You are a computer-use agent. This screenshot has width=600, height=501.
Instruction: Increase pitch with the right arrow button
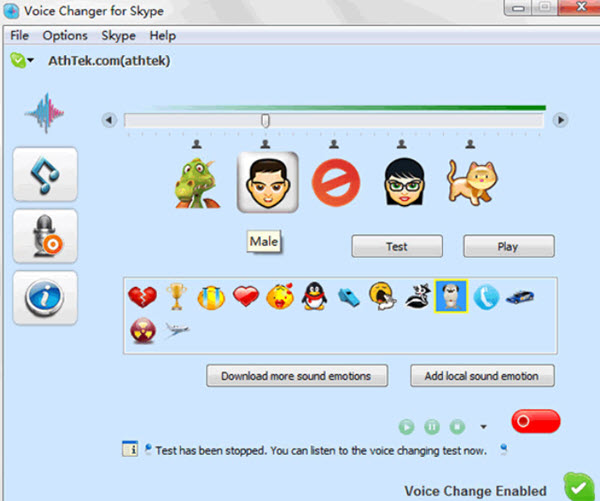pos(560,120)
